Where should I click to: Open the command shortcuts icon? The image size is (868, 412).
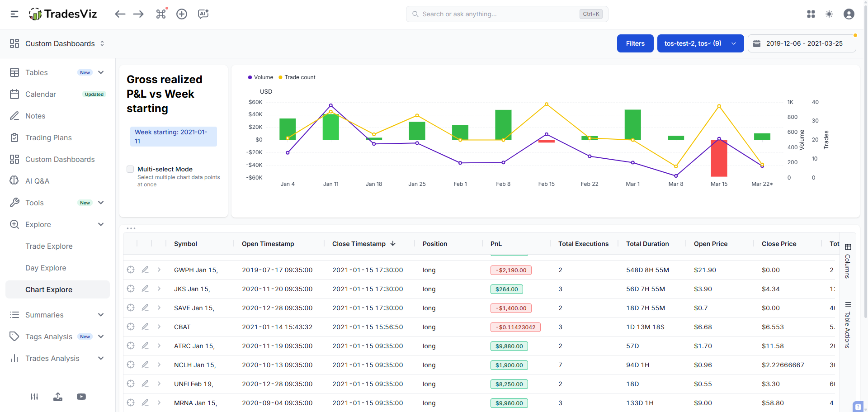tap(161, 14)
